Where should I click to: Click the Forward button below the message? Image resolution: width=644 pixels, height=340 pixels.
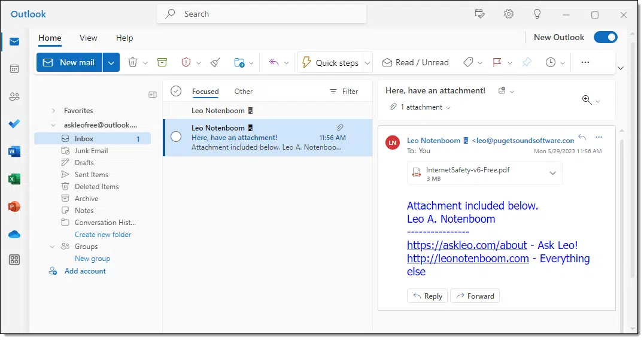coord(475,296)
